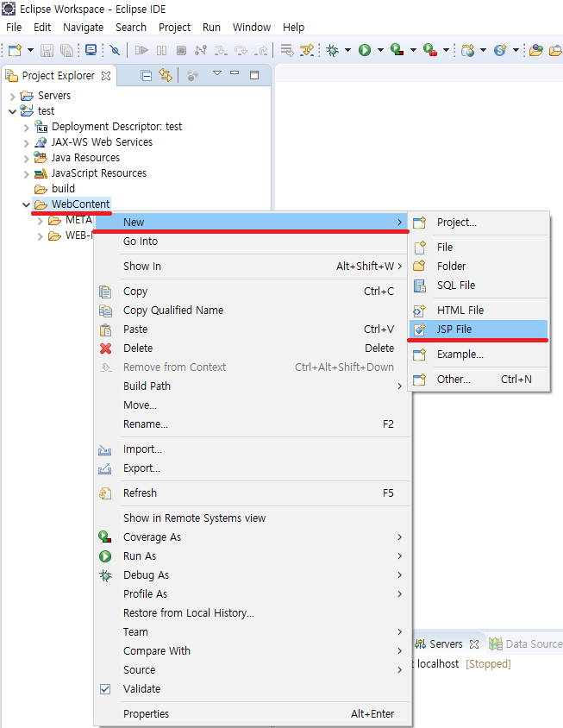The height and width of the screenshot is (728, 563).
Task: Expand JAX-WS Web Services node
Action: (27, 142)
